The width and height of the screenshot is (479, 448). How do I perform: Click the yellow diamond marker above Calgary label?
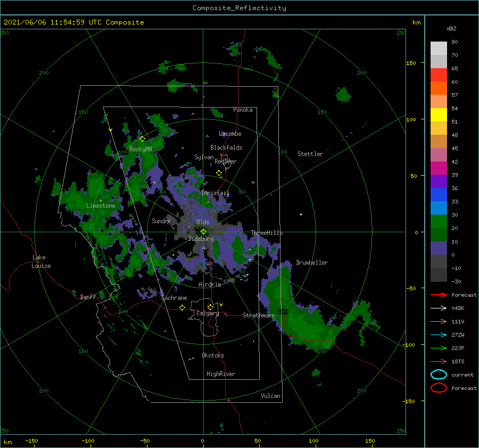coord(210,307)
